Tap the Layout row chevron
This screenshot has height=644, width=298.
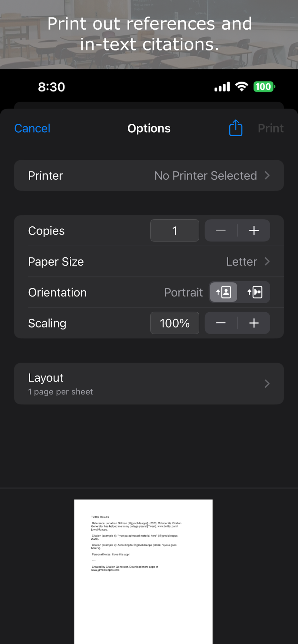click(x=267, y=384)
